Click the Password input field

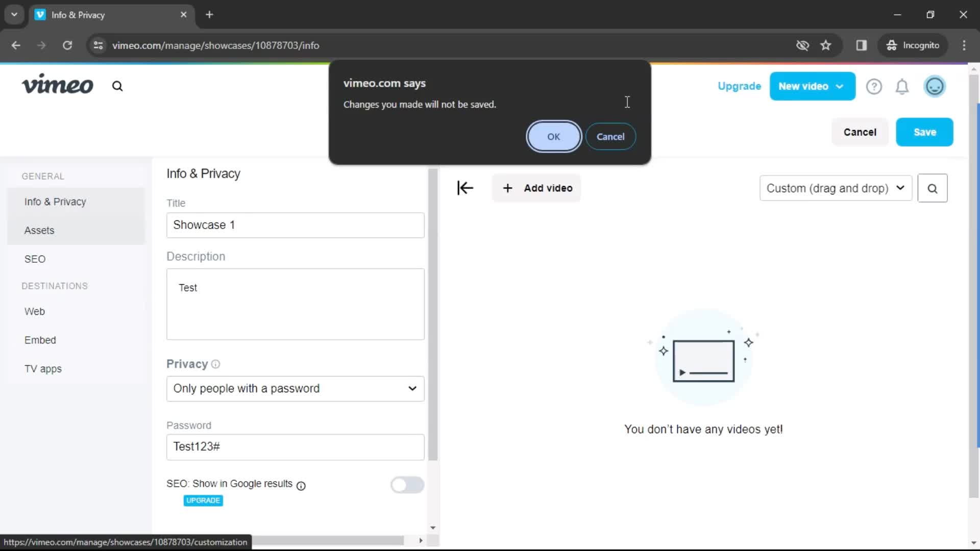(x=295, y=447)
